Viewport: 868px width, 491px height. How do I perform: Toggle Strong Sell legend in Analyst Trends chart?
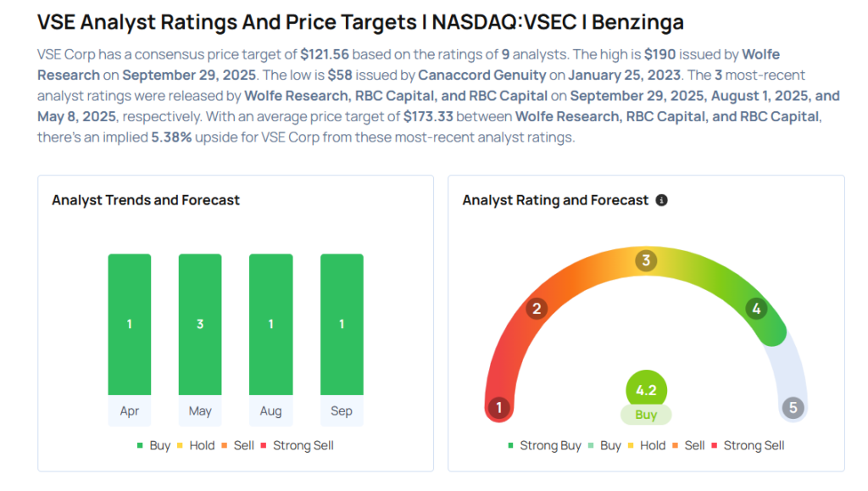pos(297,445)
